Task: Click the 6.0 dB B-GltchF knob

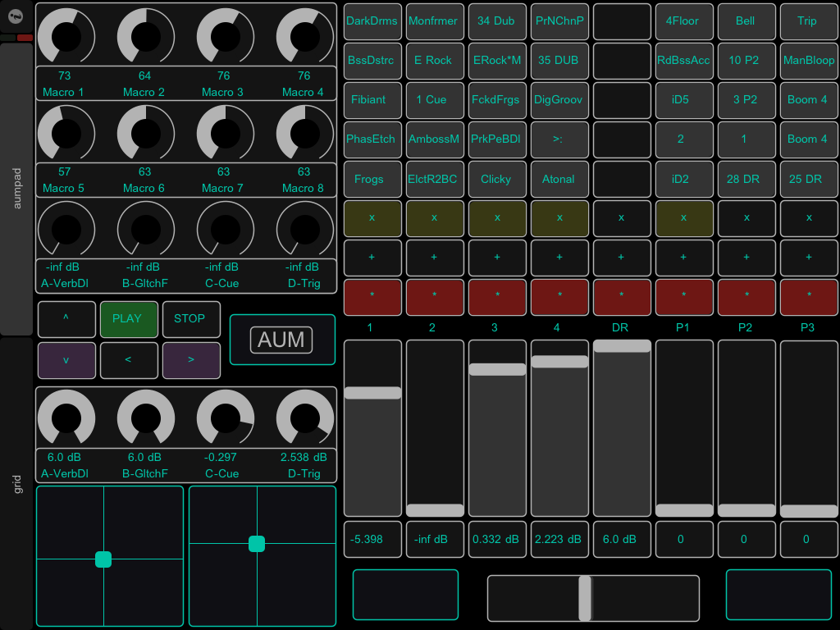Action: (x=146, y=418)
